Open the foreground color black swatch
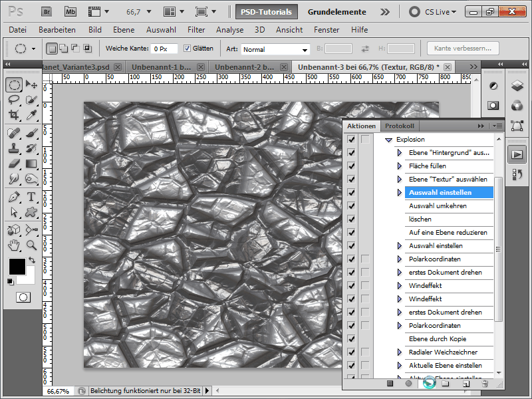Image resolution: width=532 pixels, height=399 pixels. 17,267
